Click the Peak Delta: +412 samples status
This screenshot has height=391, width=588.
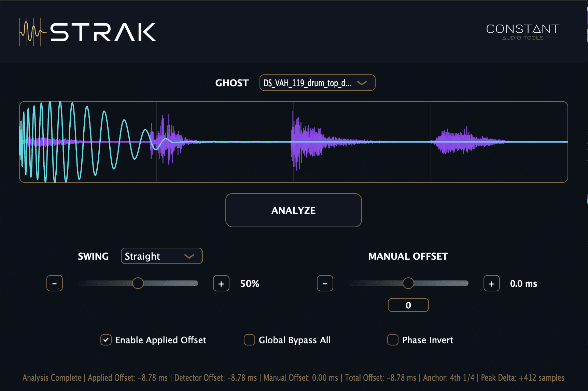pyautogui.click(x=523, y=378)
